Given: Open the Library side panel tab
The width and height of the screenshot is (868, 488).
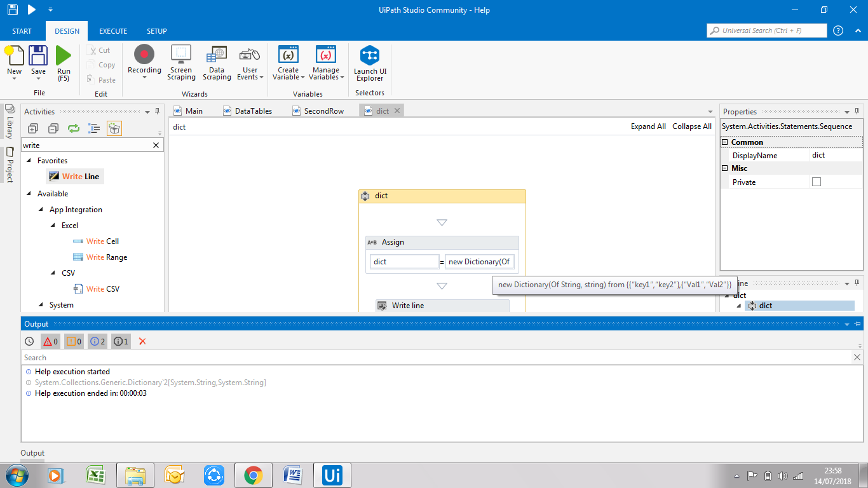Looking at the screenshot, I should coord(10,121).
